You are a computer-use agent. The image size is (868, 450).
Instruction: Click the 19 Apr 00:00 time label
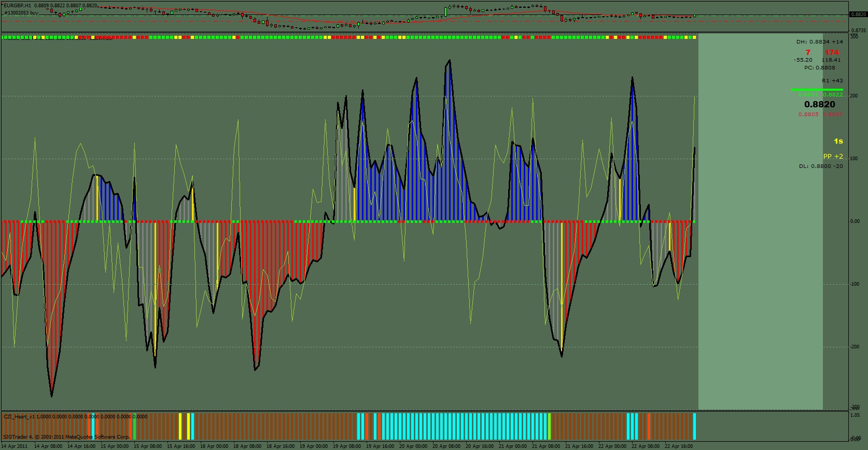[x=314, y=446]
